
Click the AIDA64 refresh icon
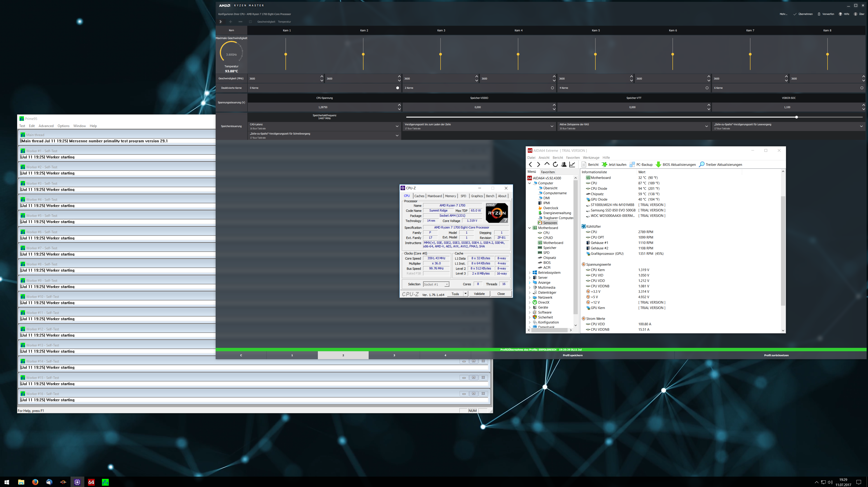click(555, 164)
